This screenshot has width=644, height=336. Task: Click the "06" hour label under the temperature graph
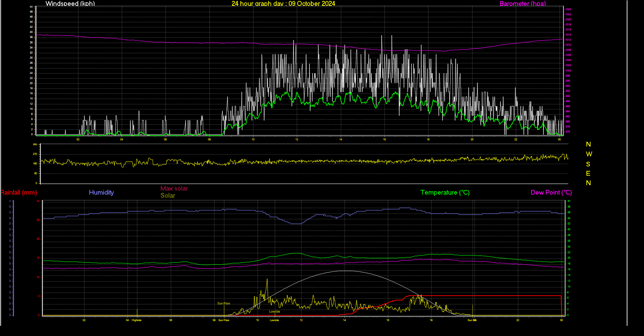pos(171,320)
